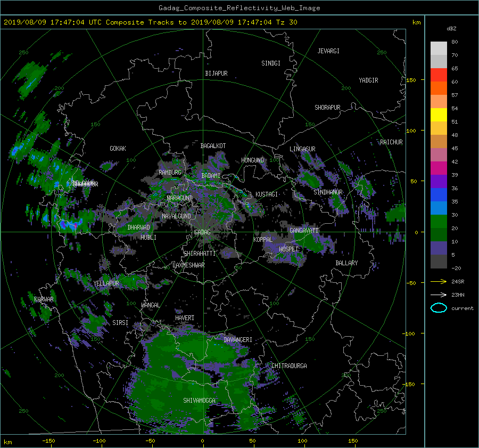Image resolution: width=479 pixels, height=448 pixels.
Task: Click the UTC Composite Tracks timestamp header
Action: [x=150, y=22]
